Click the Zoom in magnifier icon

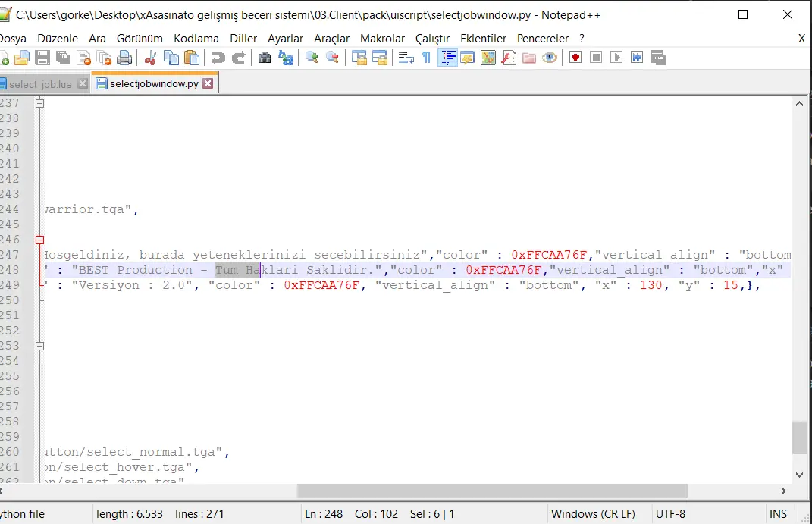(x=312, y=58)
